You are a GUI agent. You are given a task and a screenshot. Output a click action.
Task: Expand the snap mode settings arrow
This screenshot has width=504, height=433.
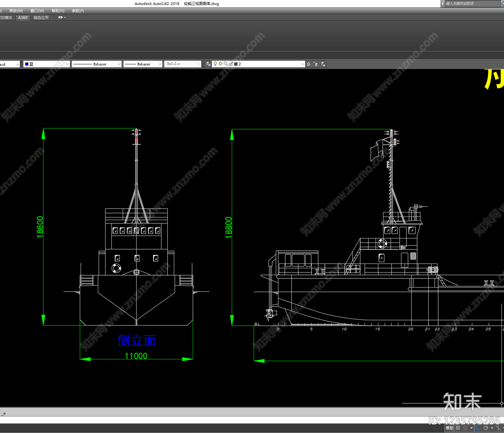471,428
